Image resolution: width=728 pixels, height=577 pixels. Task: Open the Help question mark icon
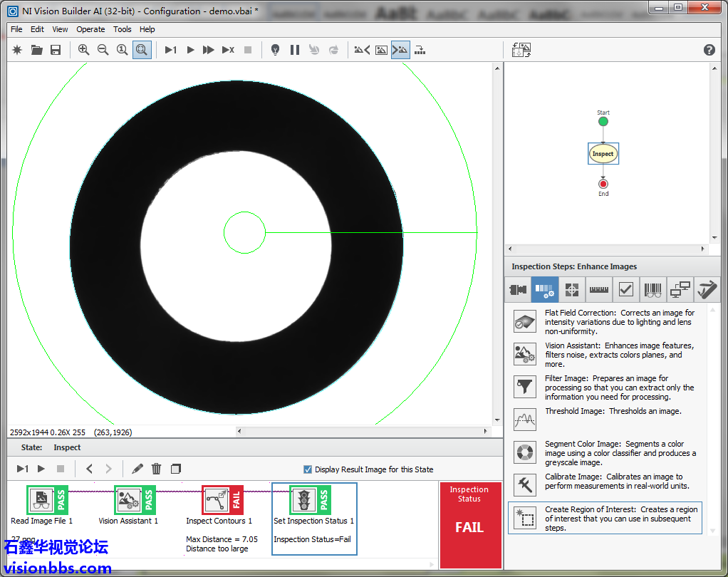point(709,50)
